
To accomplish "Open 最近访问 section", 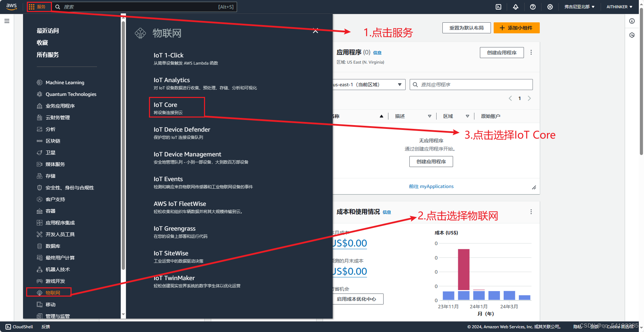I will point(48,31).
